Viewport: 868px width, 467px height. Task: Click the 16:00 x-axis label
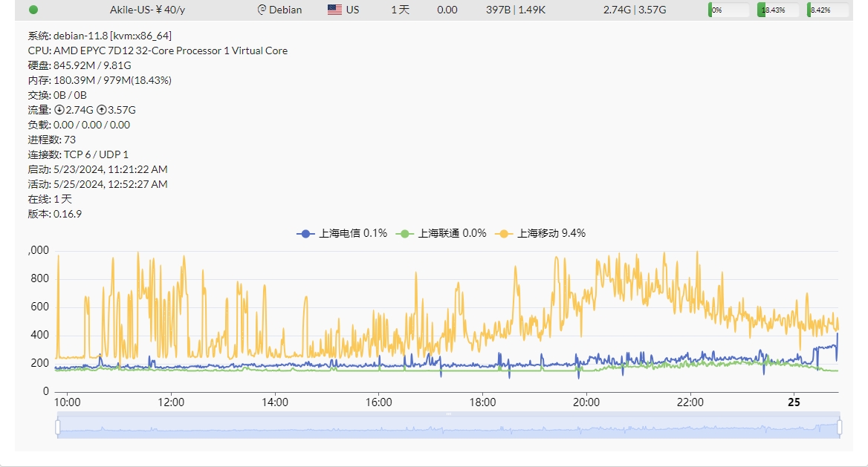click(x=379, y=403)
